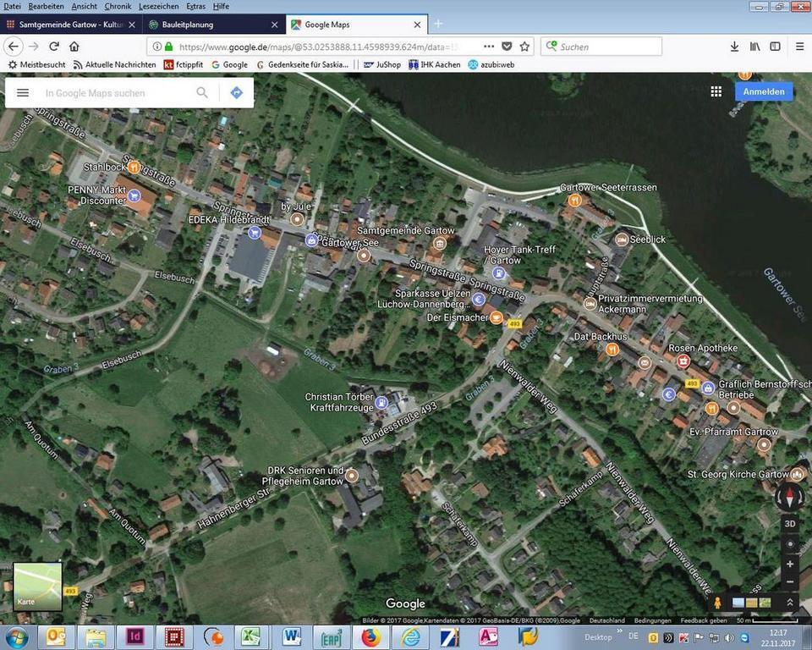This screenshot has height=650, width=812.
Task: Click the magnifier search icon in Maps
Action: click(x=202, y=93)
